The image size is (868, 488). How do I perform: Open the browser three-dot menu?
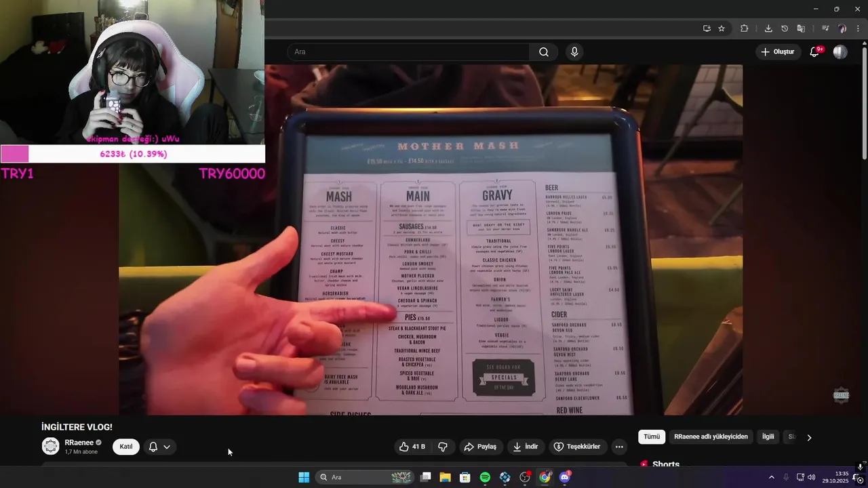click(859, 28)
